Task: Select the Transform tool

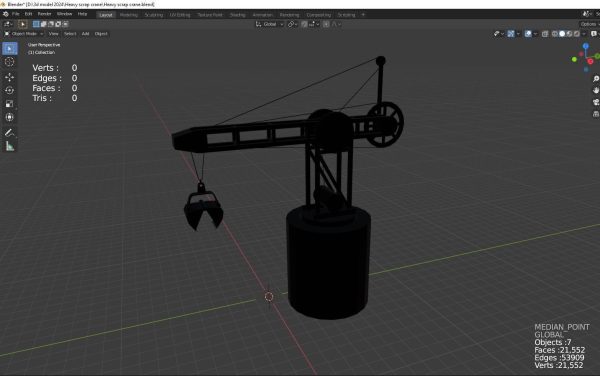Action: click(x=10, y=117)
